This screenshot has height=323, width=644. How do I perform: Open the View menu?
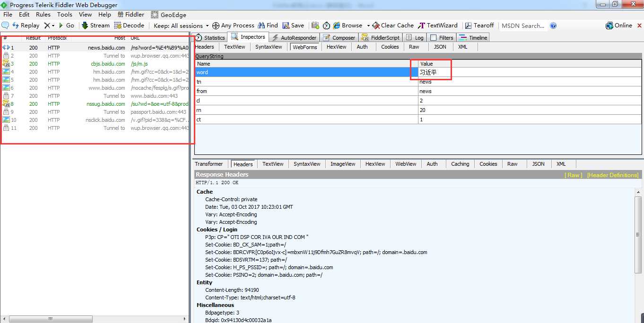click(x=86, y=15)
